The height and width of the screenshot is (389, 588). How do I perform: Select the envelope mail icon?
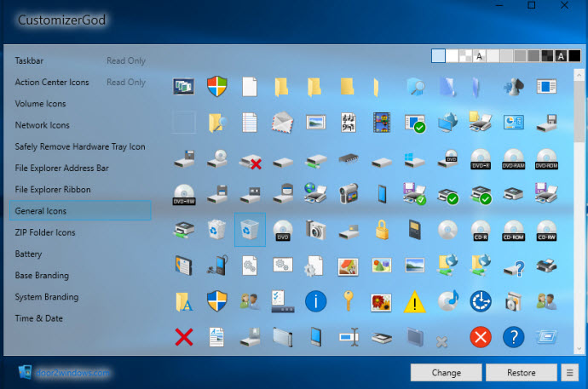282,122
